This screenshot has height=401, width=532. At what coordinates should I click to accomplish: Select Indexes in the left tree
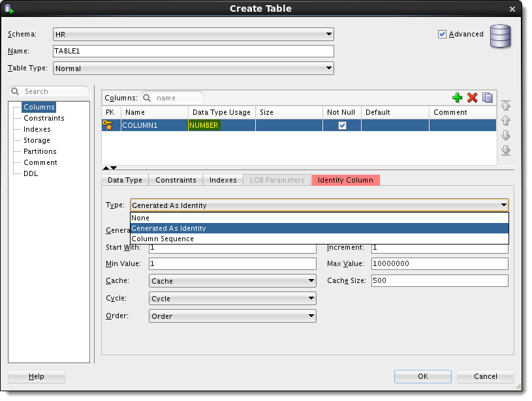tap(37, 129)
